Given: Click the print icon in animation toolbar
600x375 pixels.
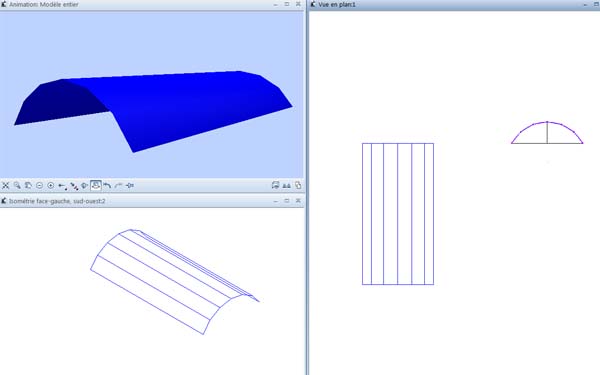Looking at the screenshot, I should (275, 186).
